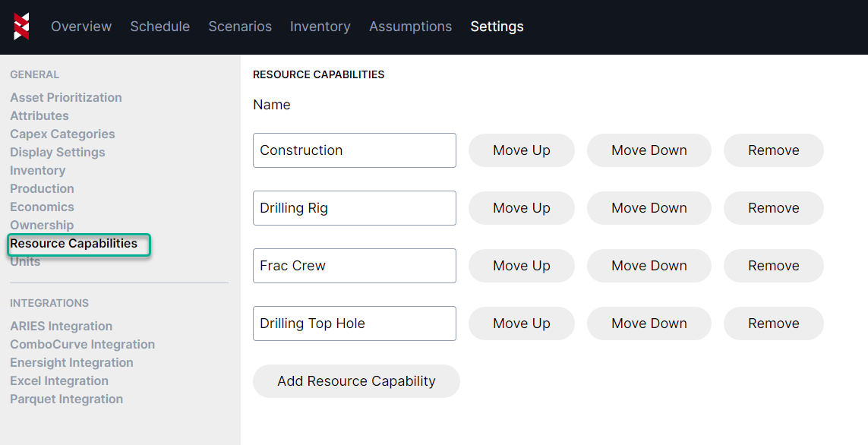
Task: Move Drilling Rig up
Action: tap(521, 208)
